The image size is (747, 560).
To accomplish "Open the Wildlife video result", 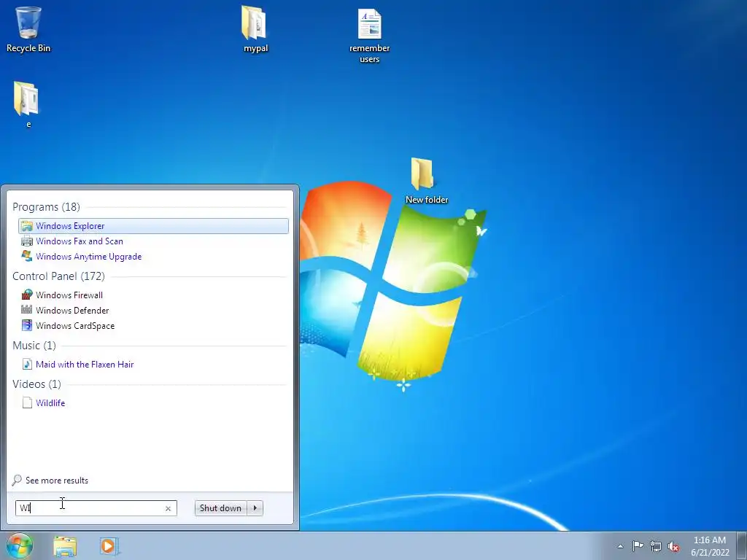I will tap(50, 402).
